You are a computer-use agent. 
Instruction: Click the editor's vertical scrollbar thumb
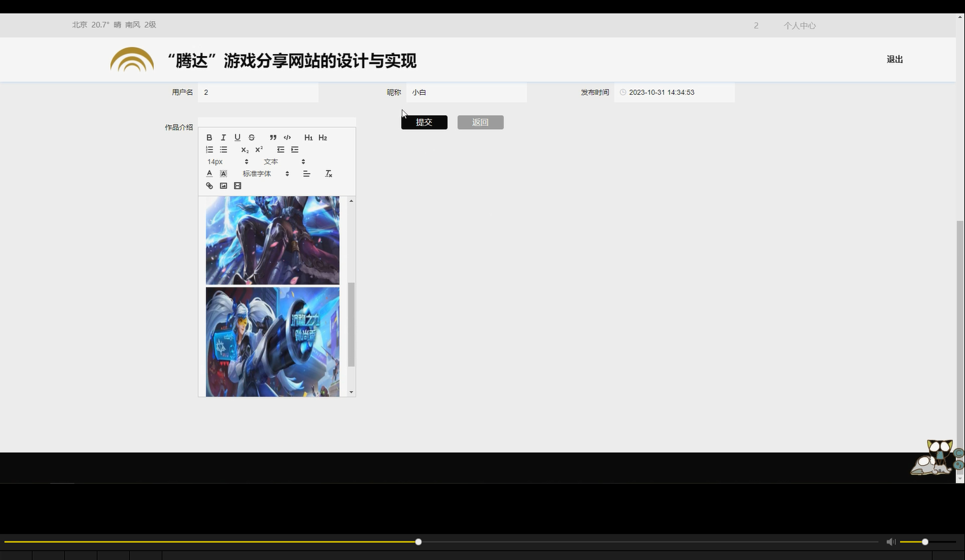[351, 325]
